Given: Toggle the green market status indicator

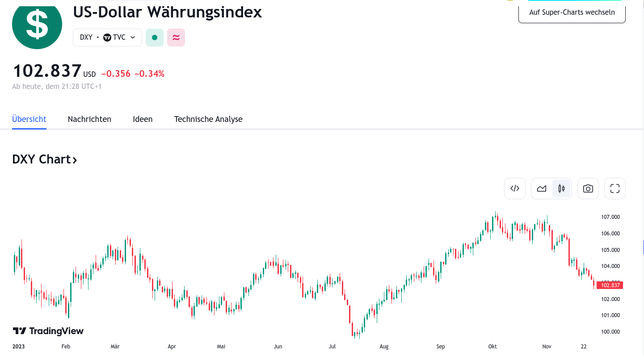Looking at the screenshot, I should pyautogui.click(x=154, y=37).
